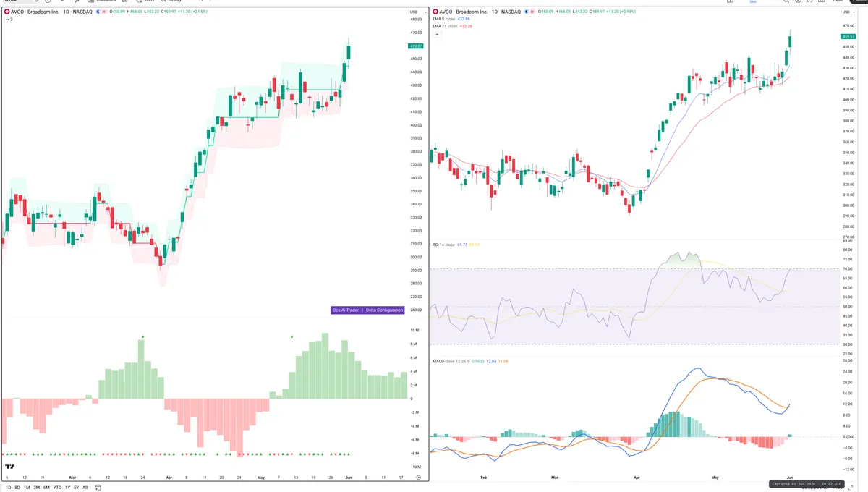Choose the YTD range
This screenshot has width=868, height=492.
pyautogui.click(x=57, y=488)
